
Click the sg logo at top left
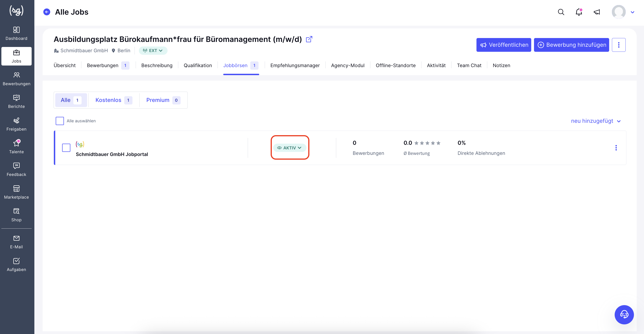tap(17, 11)
